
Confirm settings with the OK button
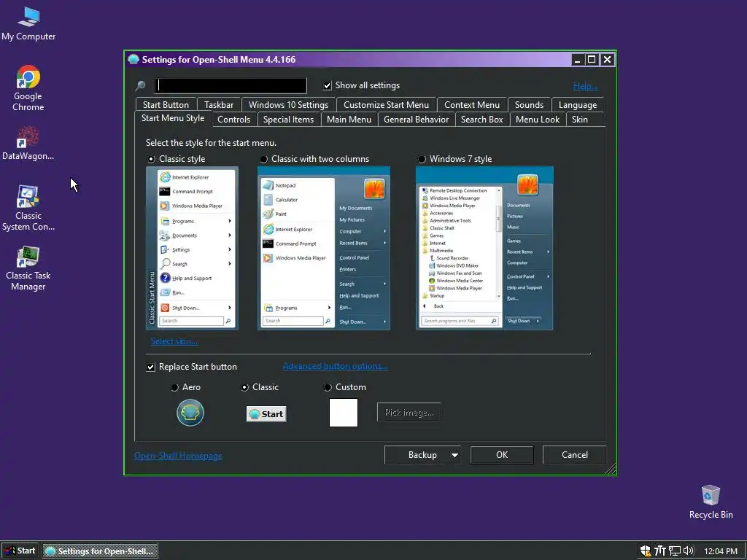[x=502, y=455]
